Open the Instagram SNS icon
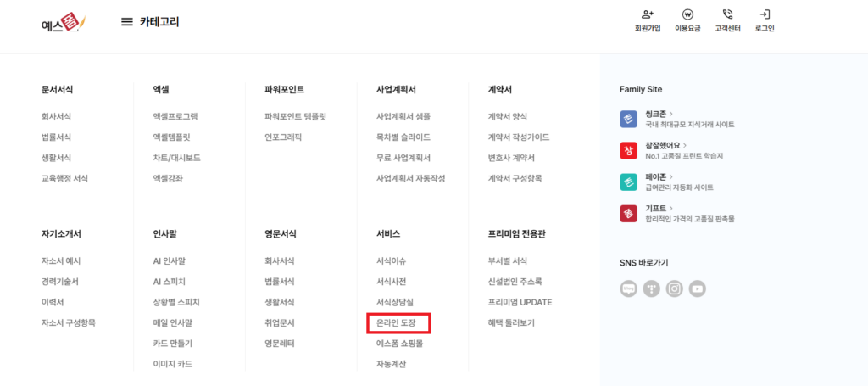 [675, 289]
